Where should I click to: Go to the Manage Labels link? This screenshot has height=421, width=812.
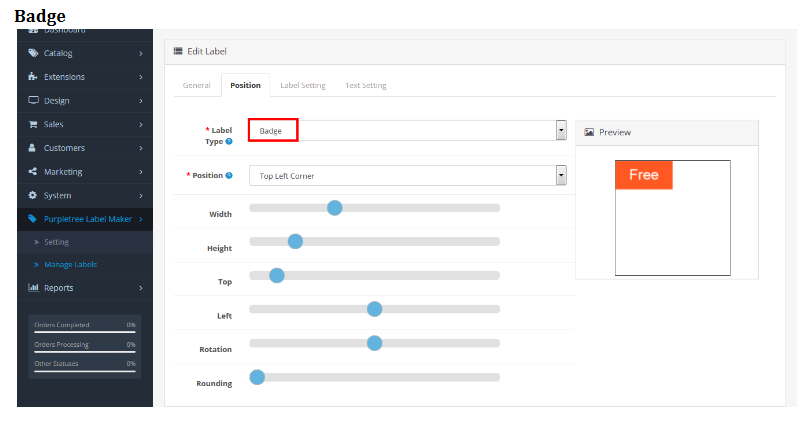pos(70,265)
